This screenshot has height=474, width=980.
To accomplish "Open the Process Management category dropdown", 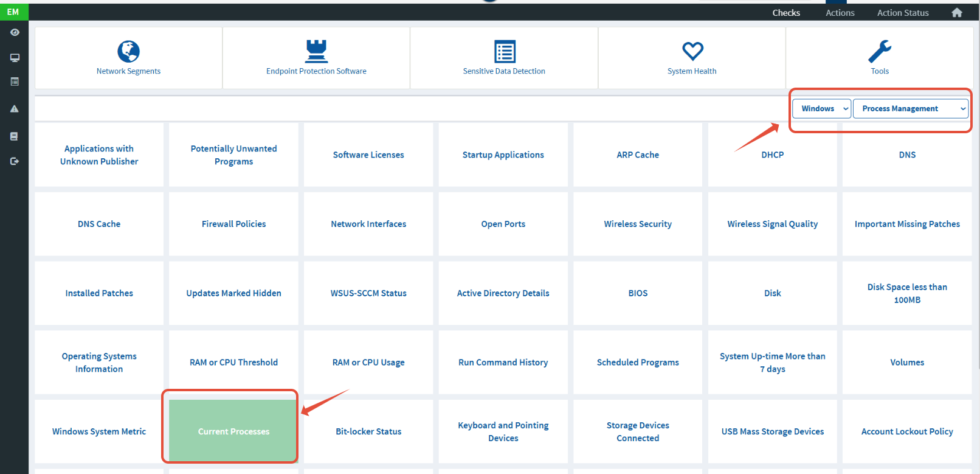I will pos(911,108).
